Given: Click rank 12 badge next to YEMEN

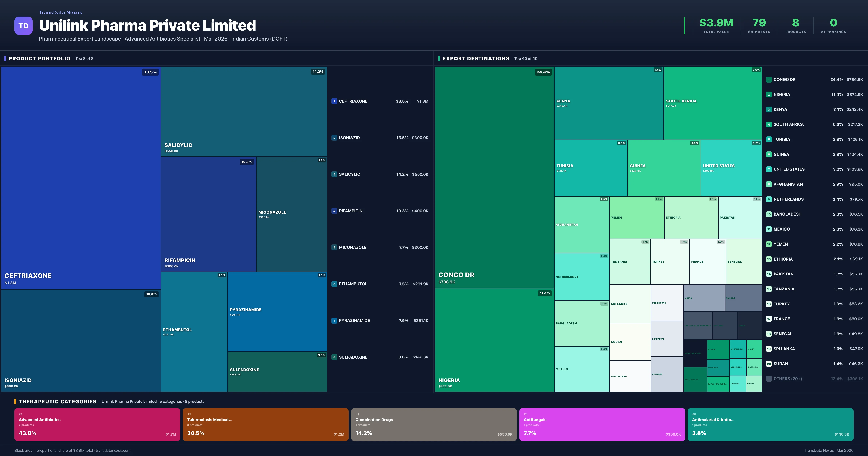Looking at the screenshot, I should click(x=769, y=244).
